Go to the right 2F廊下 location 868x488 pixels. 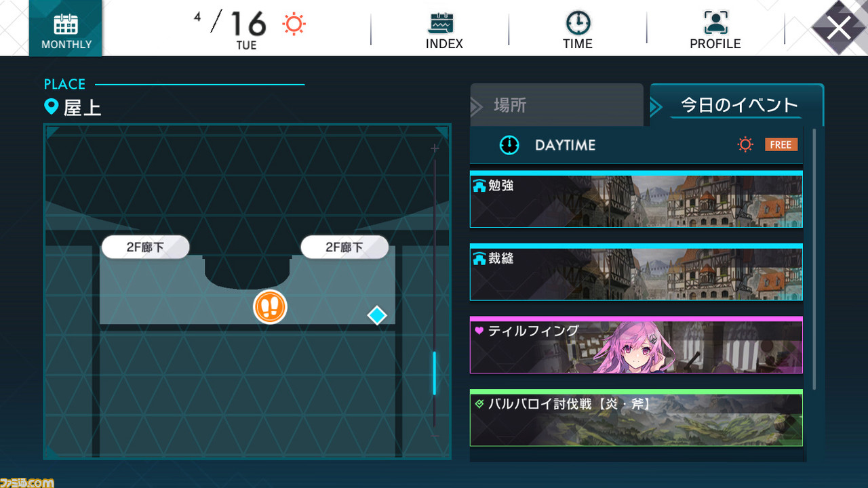pos(344,247)
